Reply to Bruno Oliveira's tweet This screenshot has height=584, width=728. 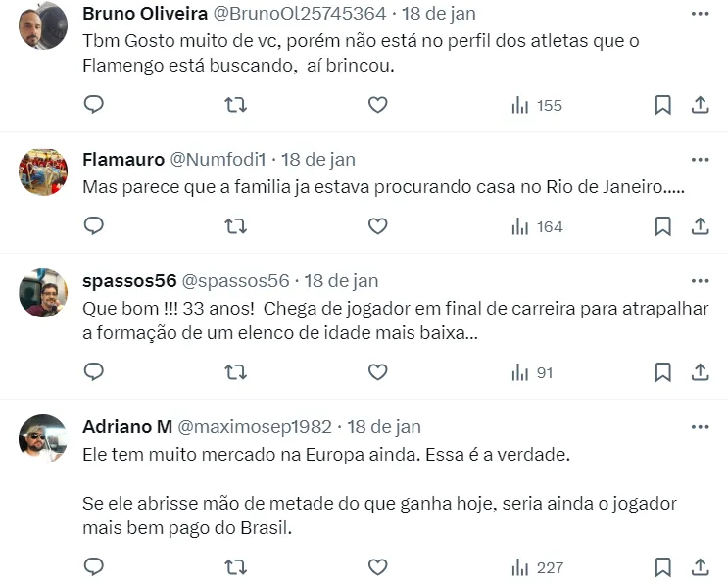point(93,105)
